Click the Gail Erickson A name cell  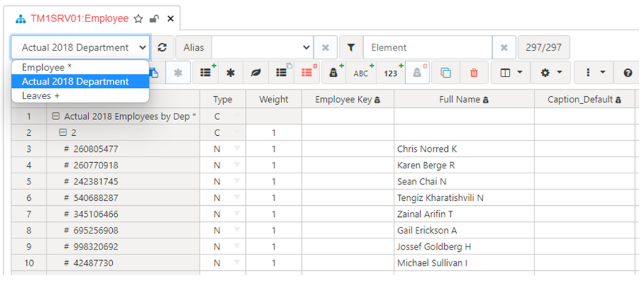464,230
